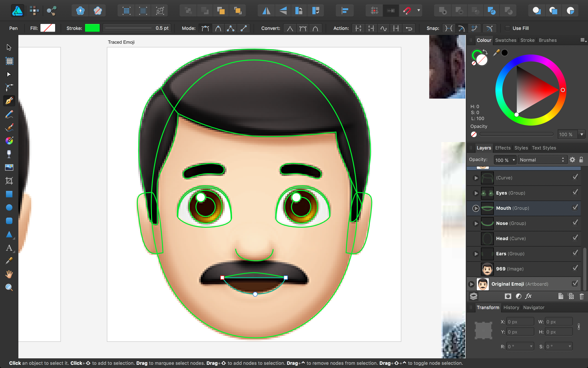Hide the Original Emoji artboard
This screenshot has height=368, width=588.
tap(575, 284)
